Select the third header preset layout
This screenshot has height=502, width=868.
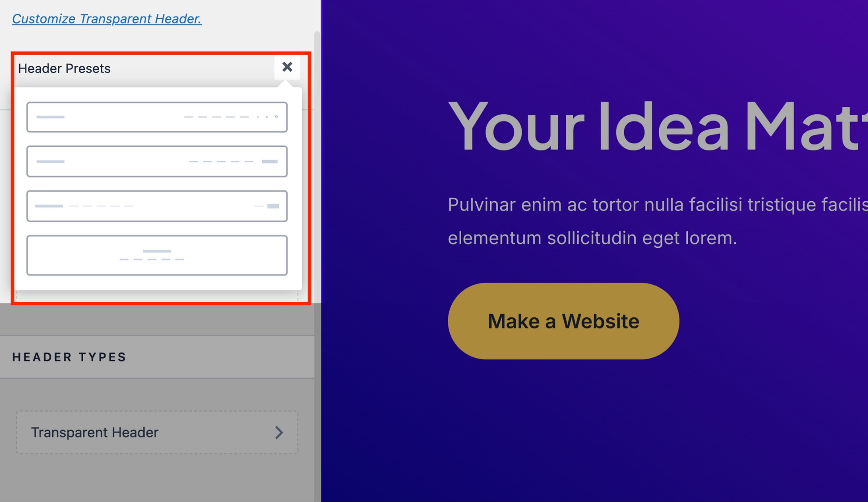[157, 206]
